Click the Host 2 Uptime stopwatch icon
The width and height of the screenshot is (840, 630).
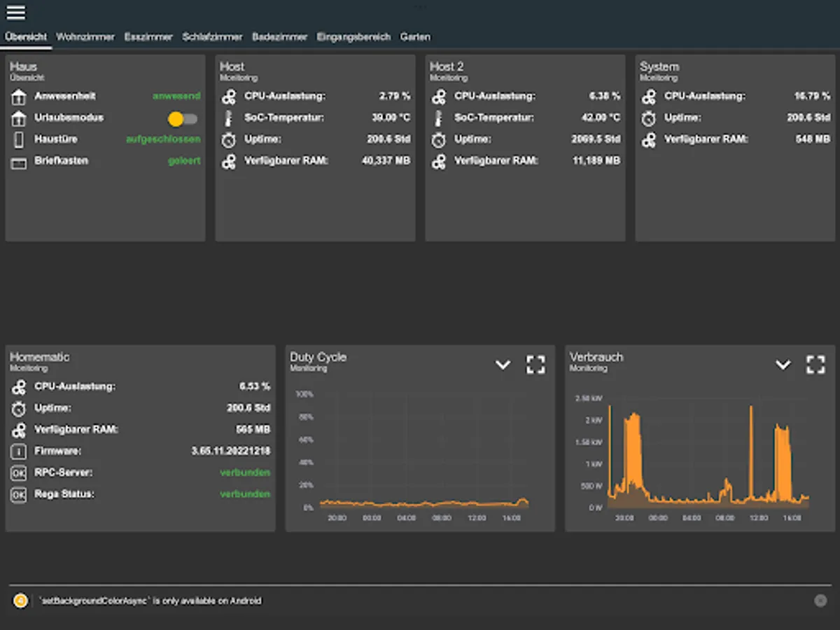(x=439, y=140)
